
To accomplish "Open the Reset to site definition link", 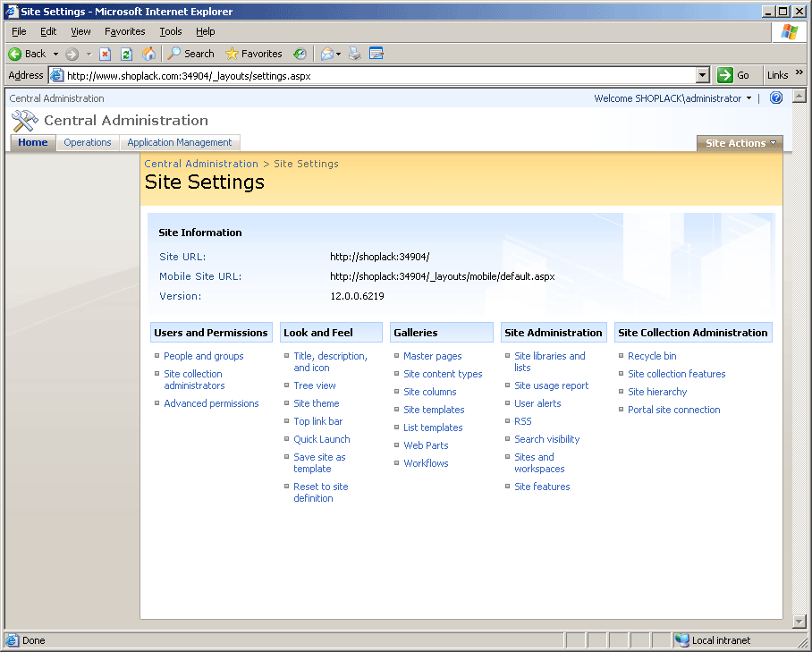I will point(320,492).
